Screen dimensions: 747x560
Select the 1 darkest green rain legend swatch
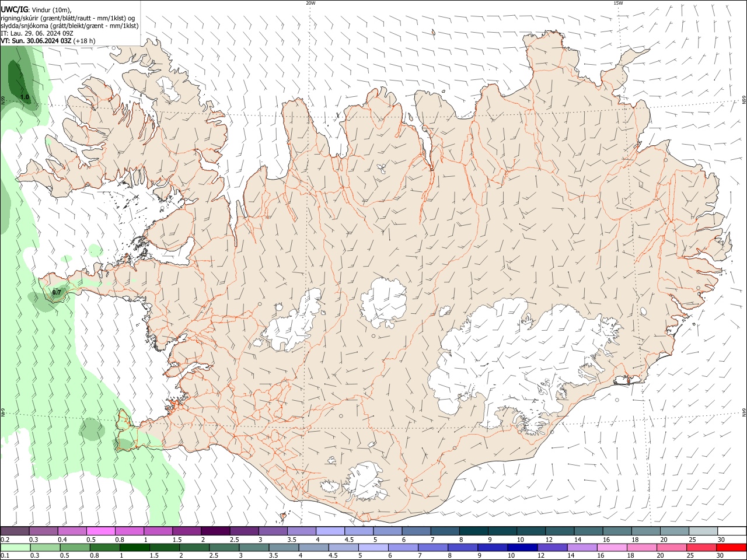tap(134, 548)
